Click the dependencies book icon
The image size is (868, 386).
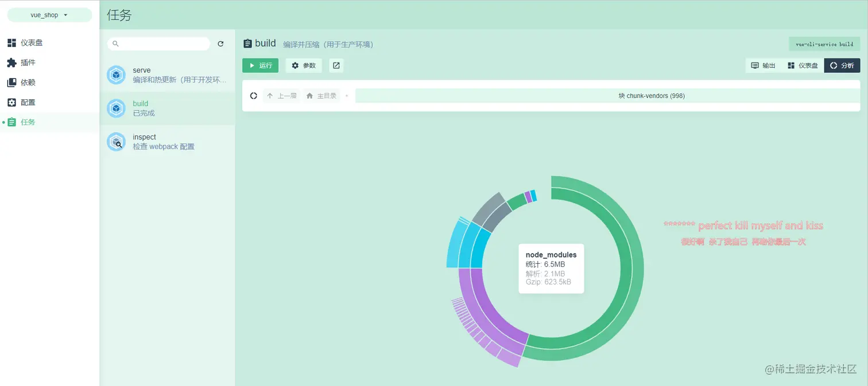11,83
